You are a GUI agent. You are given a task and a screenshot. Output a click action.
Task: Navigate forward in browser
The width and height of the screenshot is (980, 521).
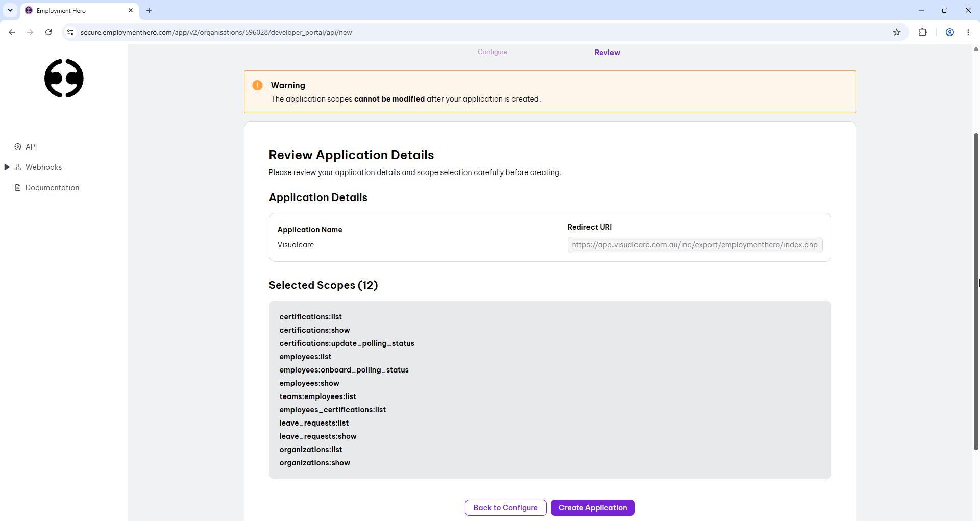[x=30, y=32]
